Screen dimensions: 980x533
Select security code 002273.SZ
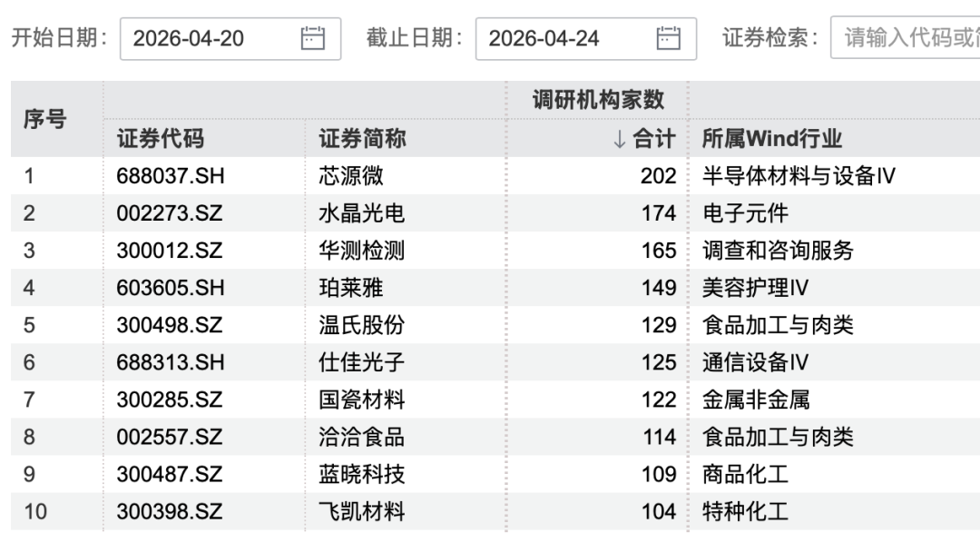(x=170, y=213)
